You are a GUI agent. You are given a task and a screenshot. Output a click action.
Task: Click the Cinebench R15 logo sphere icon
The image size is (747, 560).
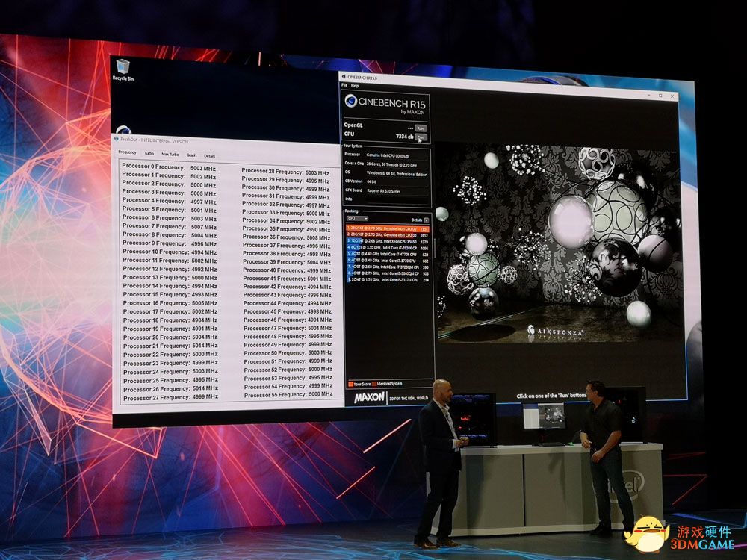tap(351, 101)
